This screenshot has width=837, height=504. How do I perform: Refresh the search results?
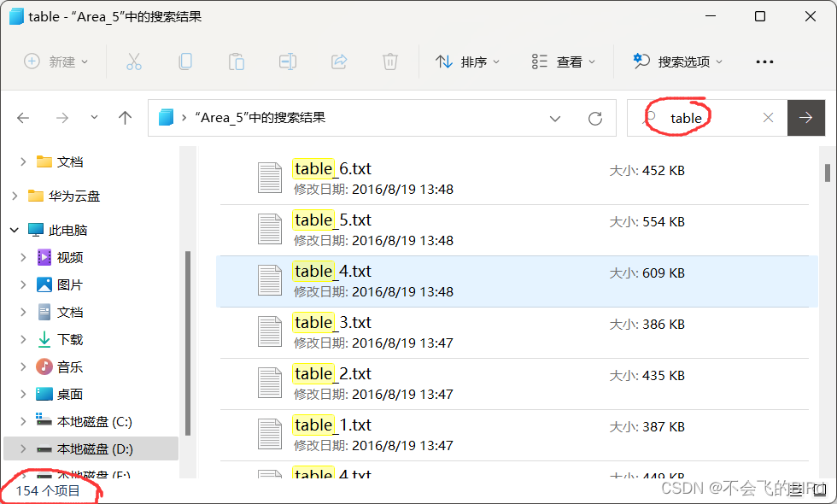click(595, 118)
